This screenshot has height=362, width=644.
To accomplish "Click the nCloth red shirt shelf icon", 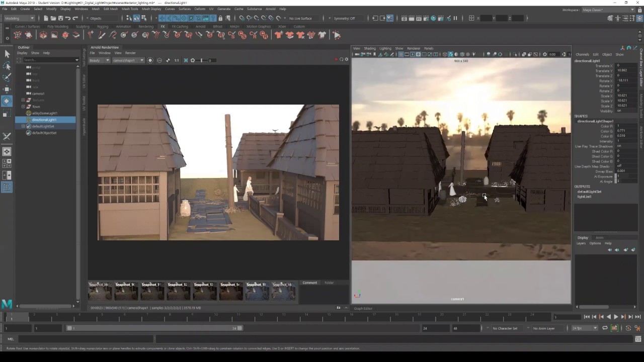I will click(x=278, y=35).
